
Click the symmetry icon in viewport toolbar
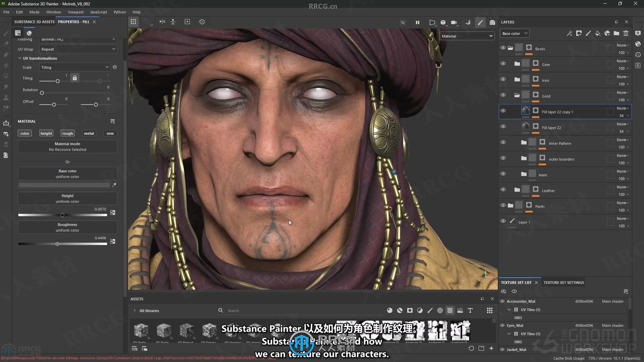point(162,22)
